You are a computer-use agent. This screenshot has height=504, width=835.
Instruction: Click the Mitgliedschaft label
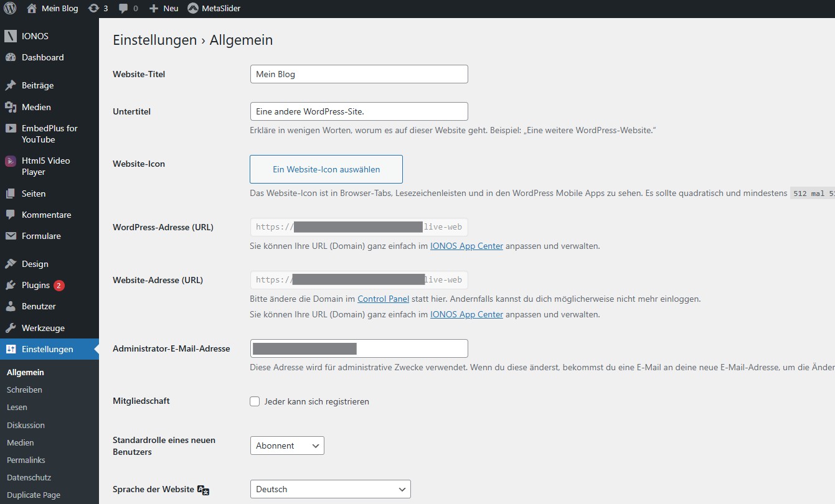[x=141, y=401]
